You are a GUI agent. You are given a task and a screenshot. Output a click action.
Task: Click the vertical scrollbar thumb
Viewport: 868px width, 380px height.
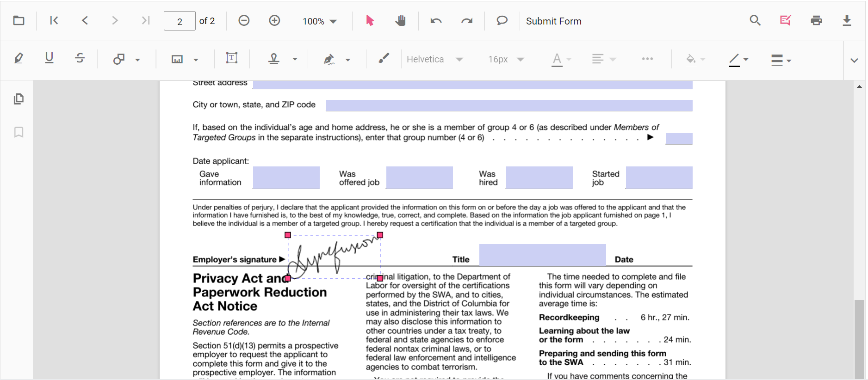859,339
